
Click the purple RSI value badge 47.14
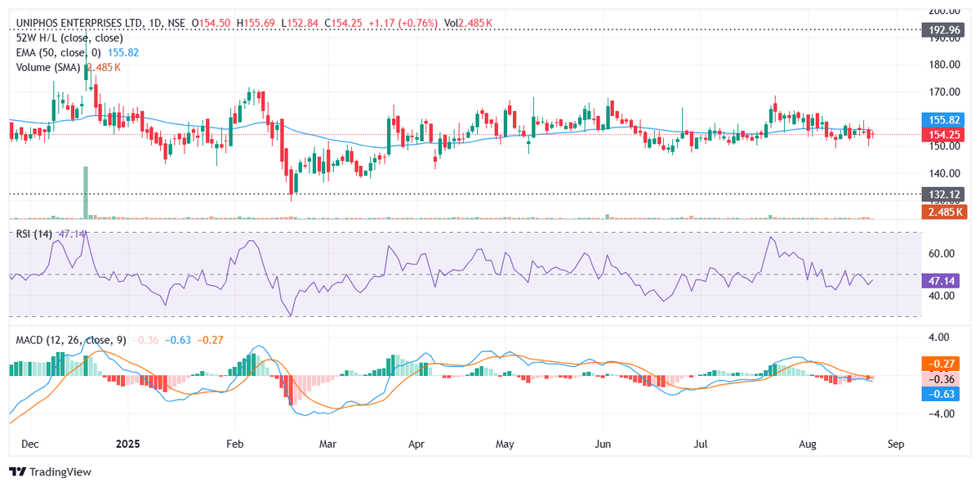click(940, 279)
